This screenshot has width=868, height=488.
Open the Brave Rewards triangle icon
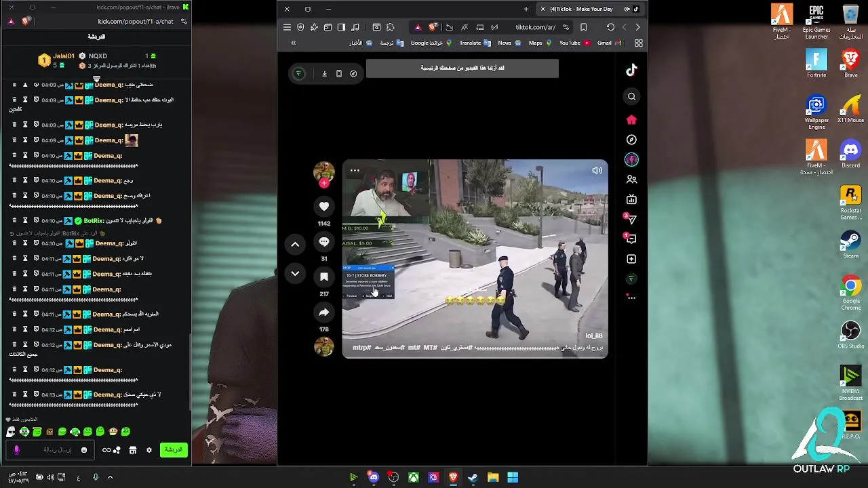418,27
